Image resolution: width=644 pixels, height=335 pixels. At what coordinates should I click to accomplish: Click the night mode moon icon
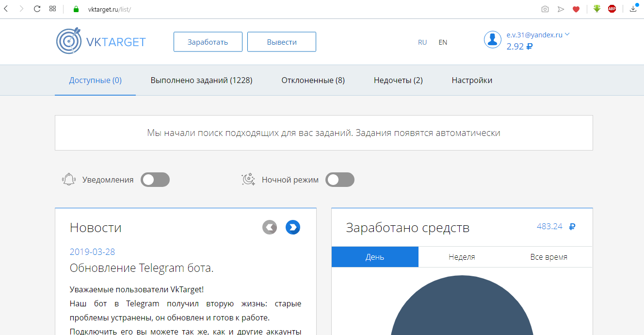248,180
